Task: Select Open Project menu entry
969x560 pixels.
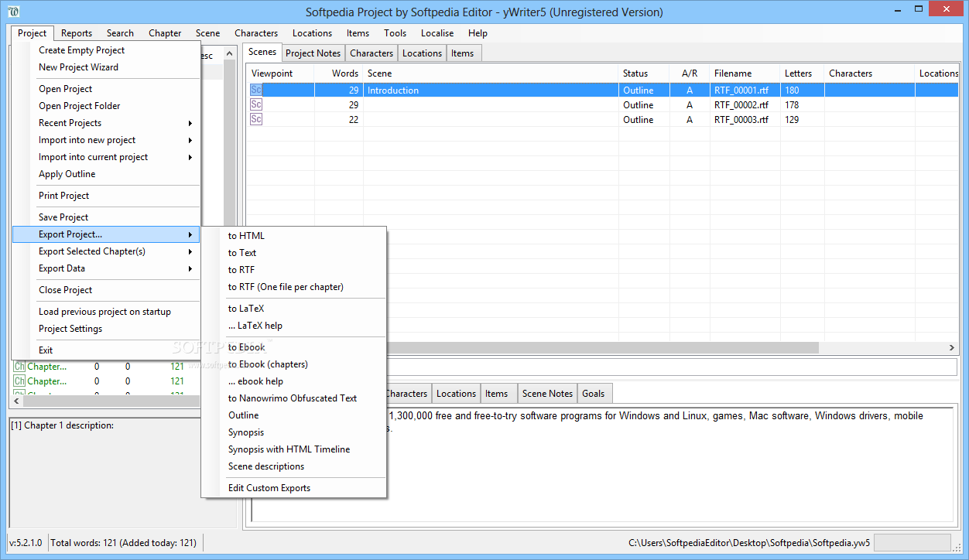Action: pos(106,89)
